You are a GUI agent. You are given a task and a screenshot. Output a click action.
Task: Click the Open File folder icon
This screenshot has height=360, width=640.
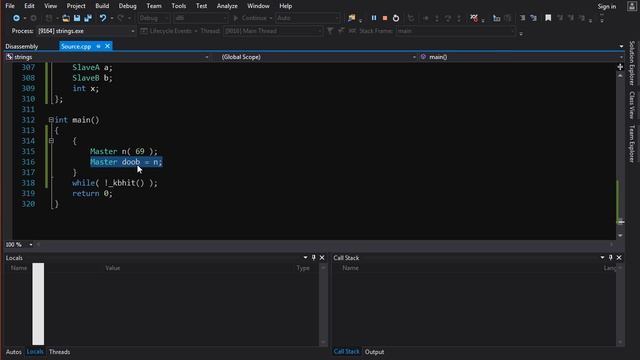coord(66,18)
